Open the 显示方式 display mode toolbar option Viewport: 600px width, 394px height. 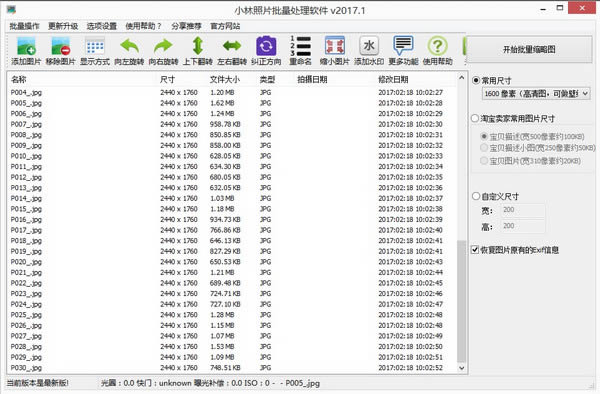click(95, 50)
